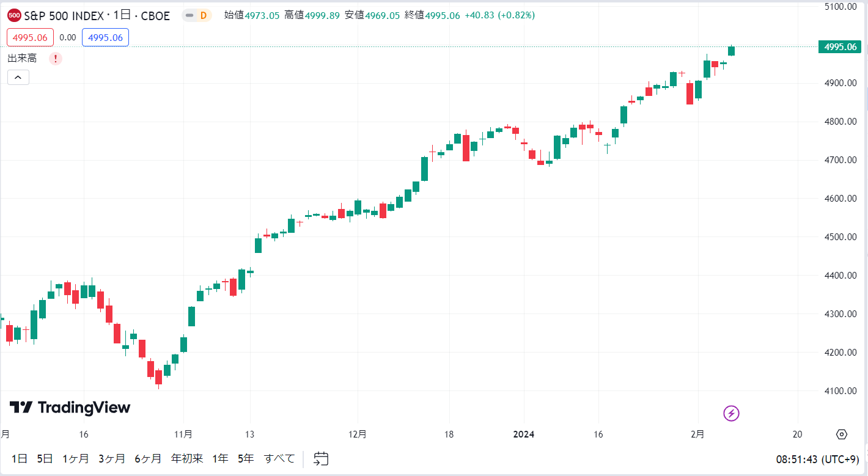Select the 1ヶ月 time range
Viewport: 868px width, 476px height.
pos(76,458)
